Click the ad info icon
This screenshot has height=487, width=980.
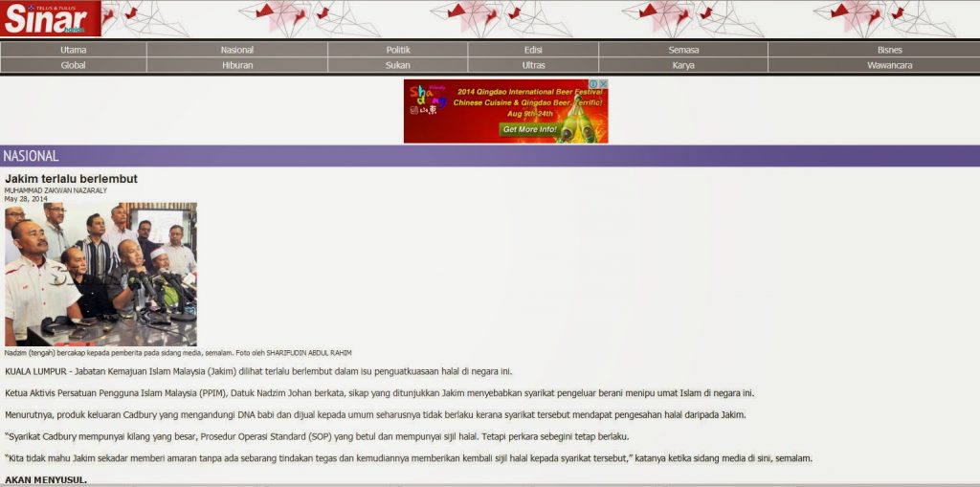point(592,84)
